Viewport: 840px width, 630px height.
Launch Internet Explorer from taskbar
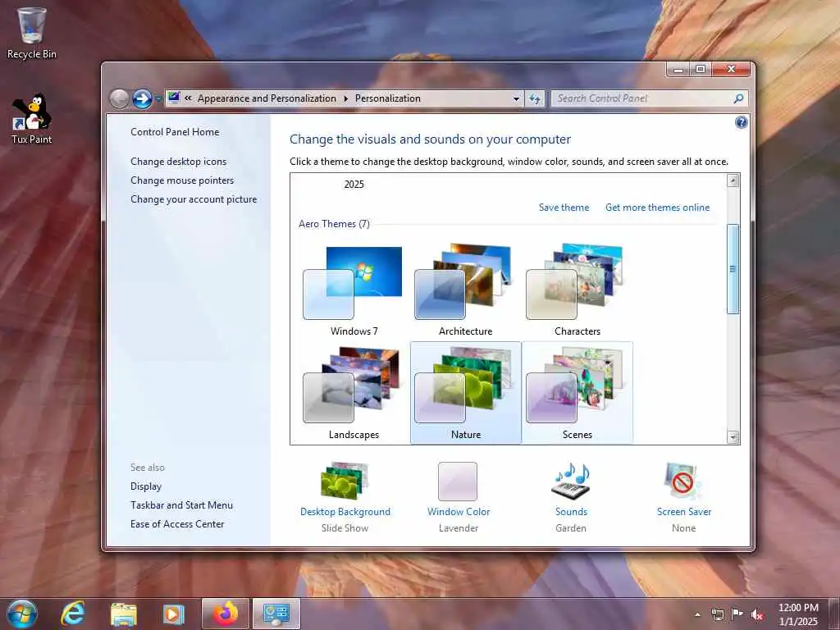point(73,614)
